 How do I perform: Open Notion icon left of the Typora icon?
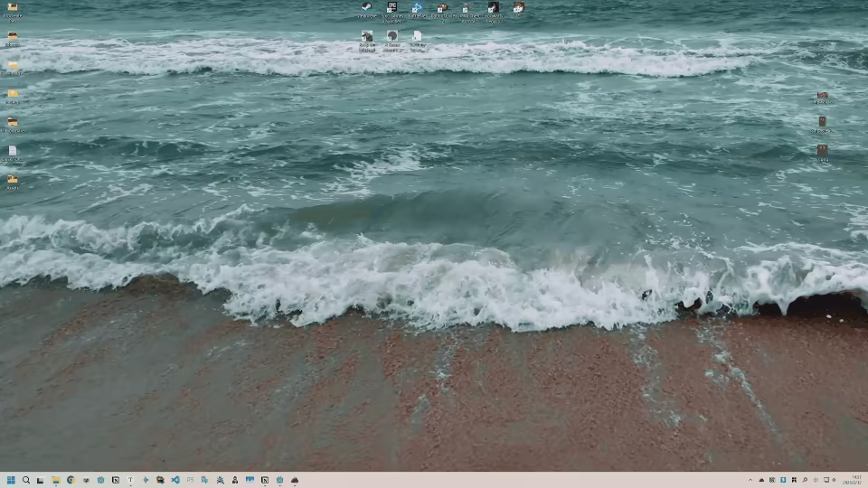[x=116, y=480]
